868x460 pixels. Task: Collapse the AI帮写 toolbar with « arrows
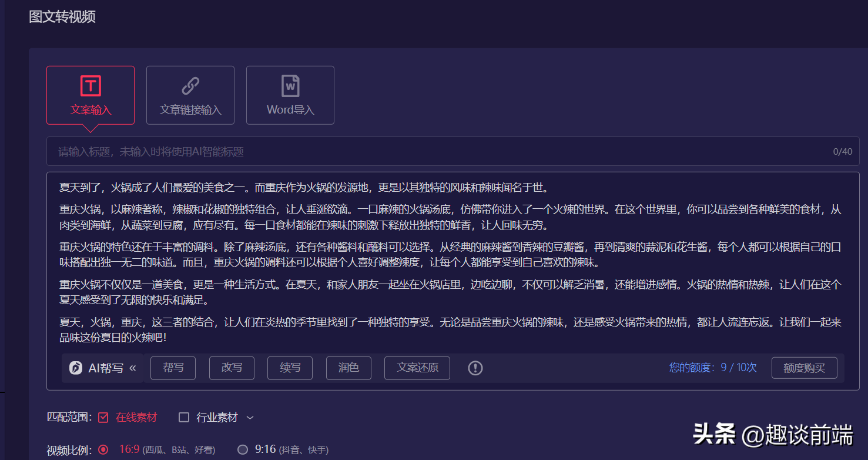(133, 368)
